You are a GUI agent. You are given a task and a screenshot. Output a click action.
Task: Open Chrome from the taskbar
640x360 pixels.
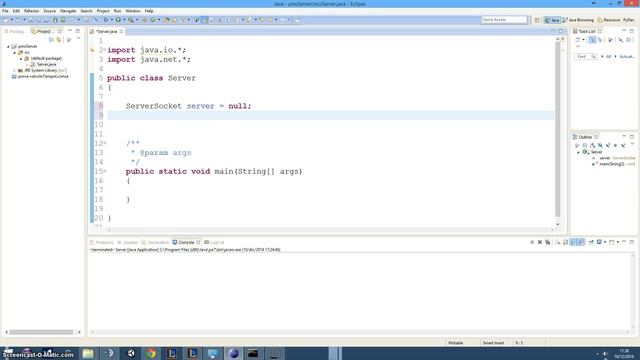pos(151,353)
